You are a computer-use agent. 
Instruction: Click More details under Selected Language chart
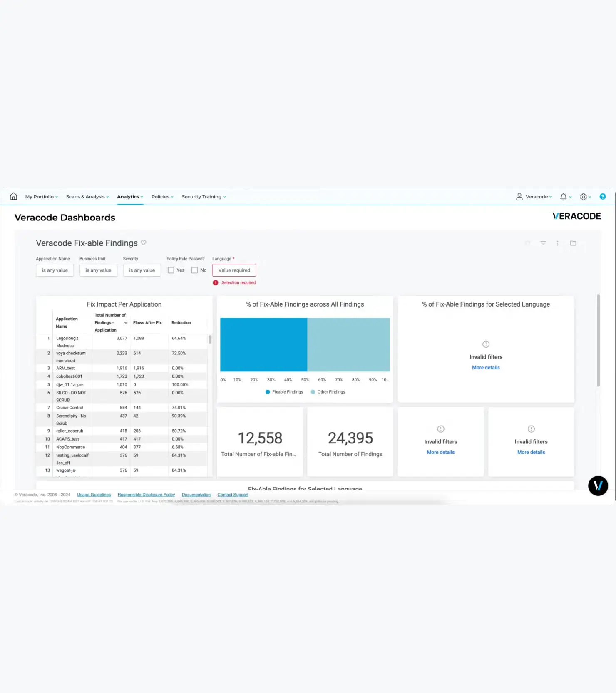point(486,368)
